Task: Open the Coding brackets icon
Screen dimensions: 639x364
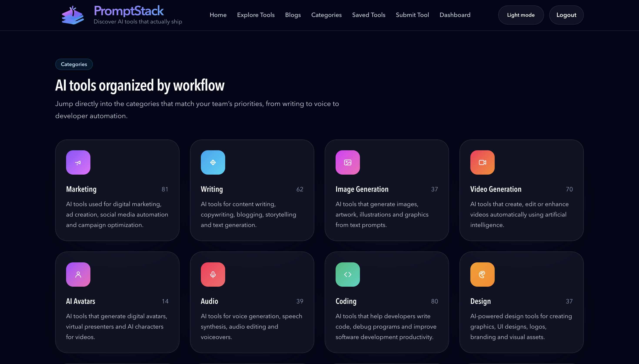Action: point(348,274)
